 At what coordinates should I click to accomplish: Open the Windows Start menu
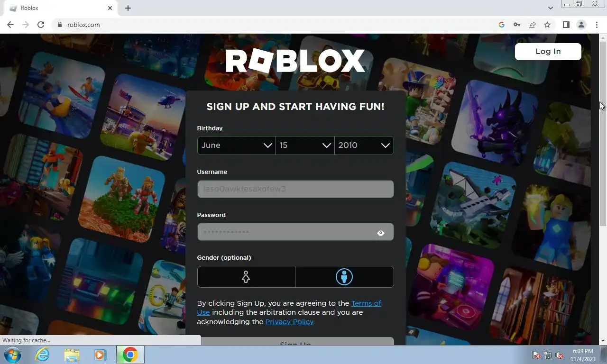pyautogui.click(x=13, y=355)
